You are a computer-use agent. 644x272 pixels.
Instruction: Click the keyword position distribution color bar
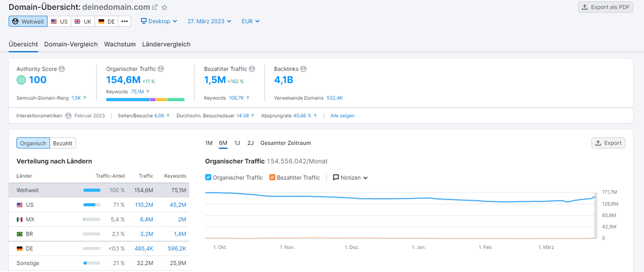(x=145, y=100)
